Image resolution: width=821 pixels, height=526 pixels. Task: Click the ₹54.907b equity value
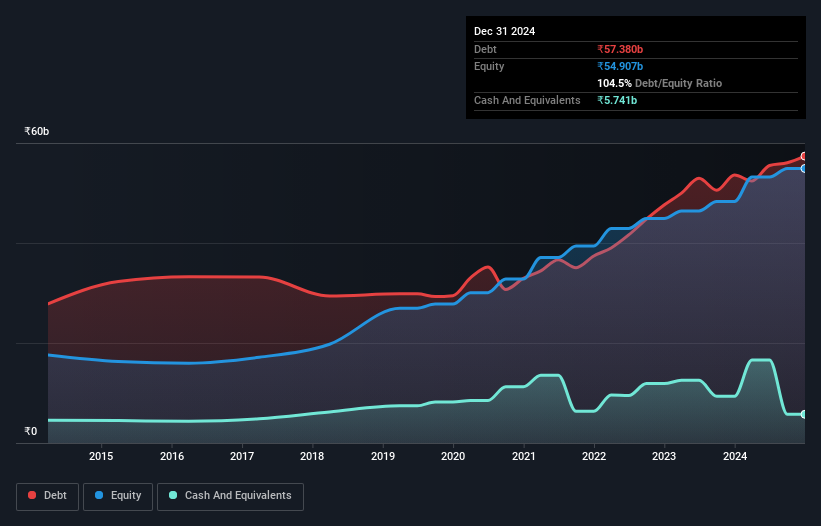click(x=620, y=66)
